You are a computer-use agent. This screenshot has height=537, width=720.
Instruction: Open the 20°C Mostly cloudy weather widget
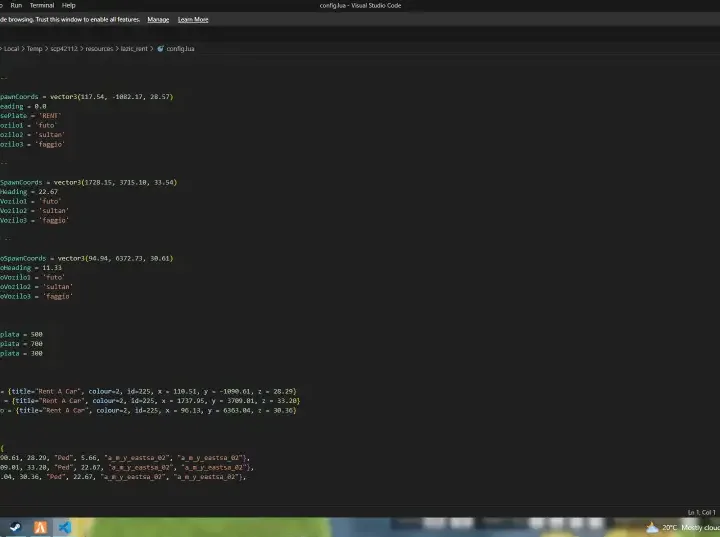(683, 528)
